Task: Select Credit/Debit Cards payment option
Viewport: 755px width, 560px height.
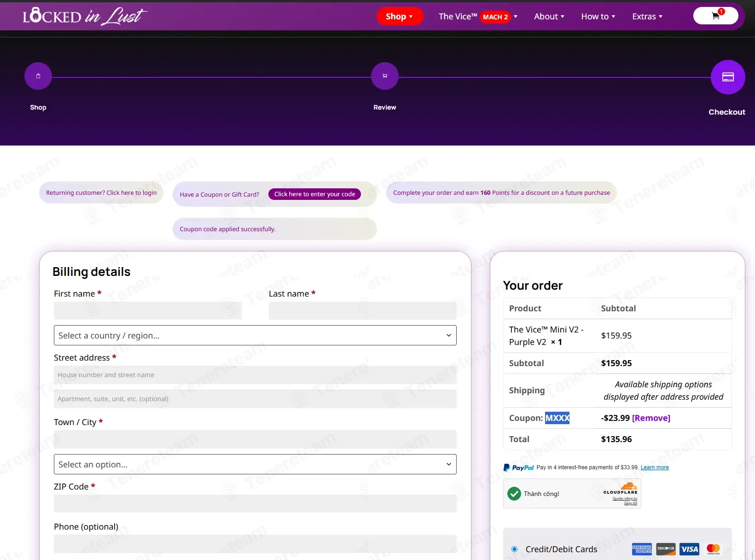Action: [x=515, y=549]
